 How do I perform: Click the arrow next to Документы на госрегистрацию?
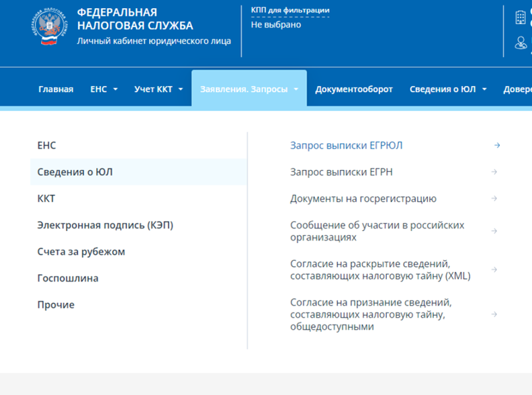[494, 198]
